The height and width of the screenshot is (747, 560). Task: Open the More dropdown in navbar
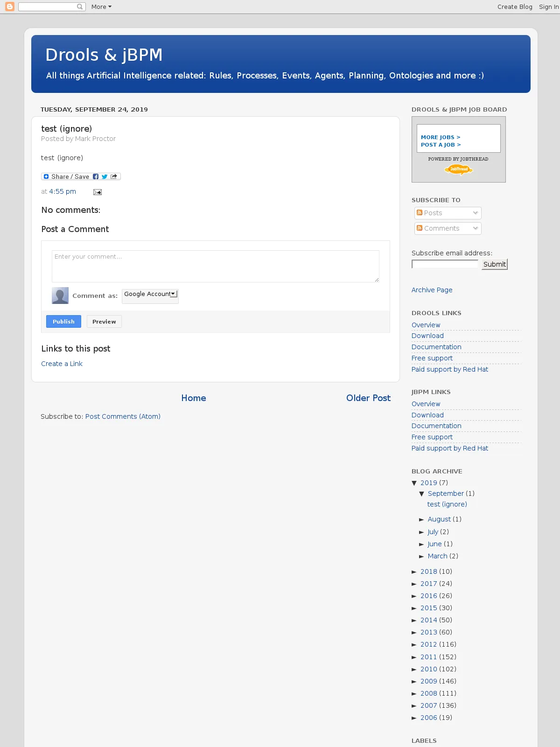(x=101, y=7)
